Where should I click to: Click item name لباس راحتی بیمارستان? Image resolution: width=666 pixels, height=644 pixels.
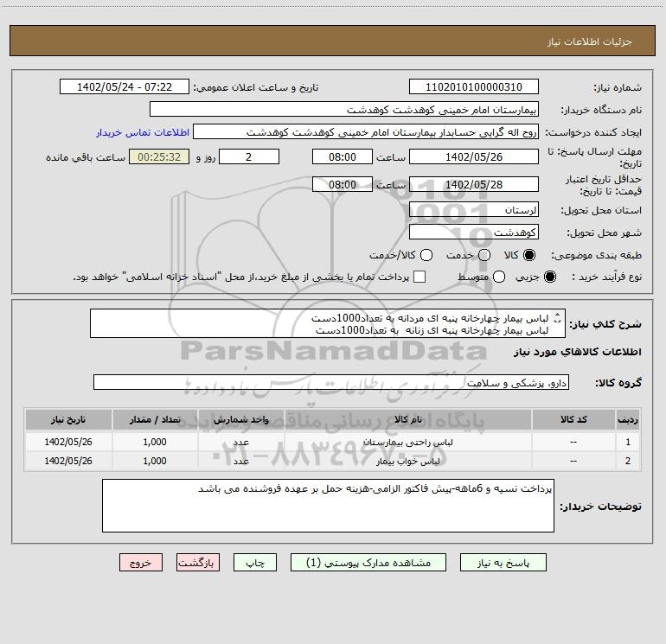pyautogui.click(x=407, y=443)
